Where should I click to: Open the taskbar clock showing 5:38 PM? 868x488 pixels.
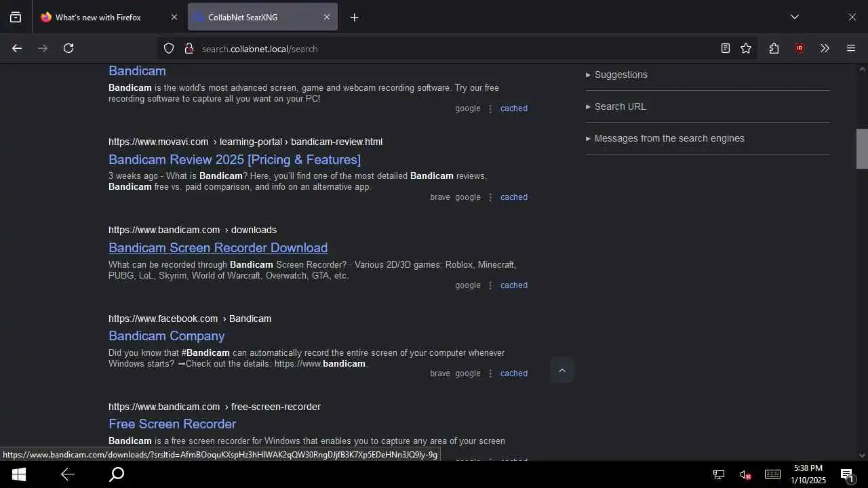(808, 474)
